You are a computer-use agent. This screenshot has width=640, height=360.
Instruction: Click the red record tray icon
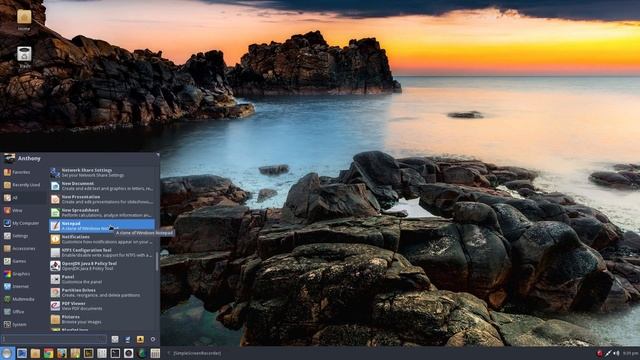coord(600,353)
